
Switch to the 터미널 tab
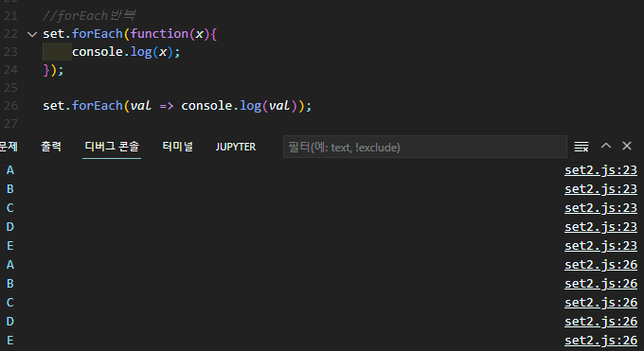(x=177, y=147)
